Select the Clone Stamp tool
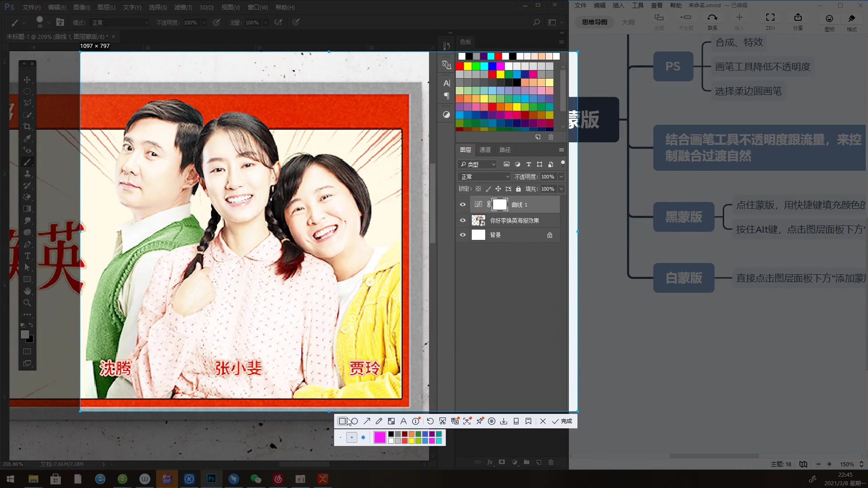Image resolution: width=868 pixels, height=488 pixels. 27,174
